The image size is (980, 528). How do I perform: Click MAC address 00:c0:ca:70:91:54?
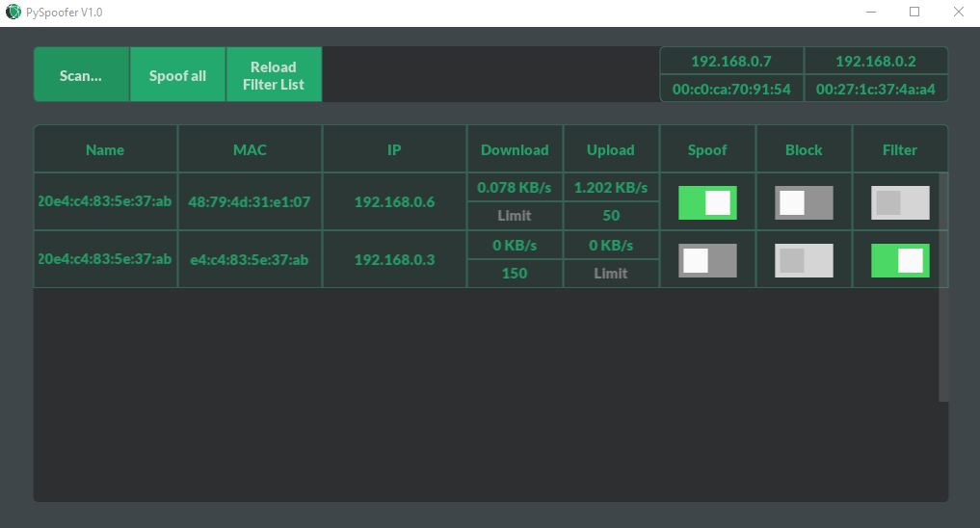click(731, 89)
